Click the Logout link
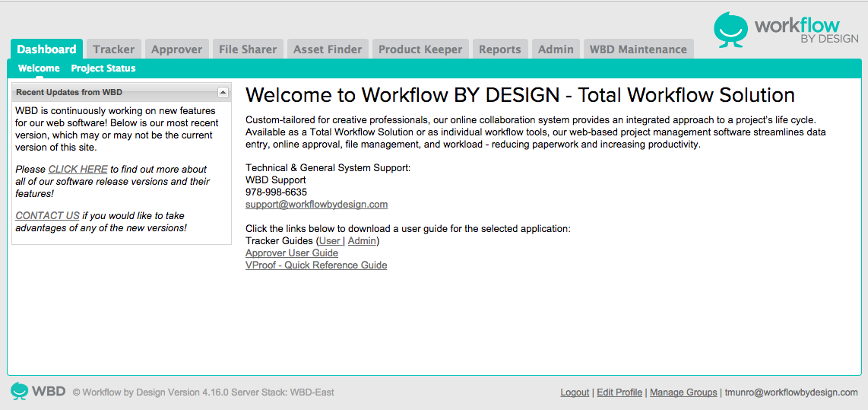Viewport: 868px width, 410px height. point(575,393)
